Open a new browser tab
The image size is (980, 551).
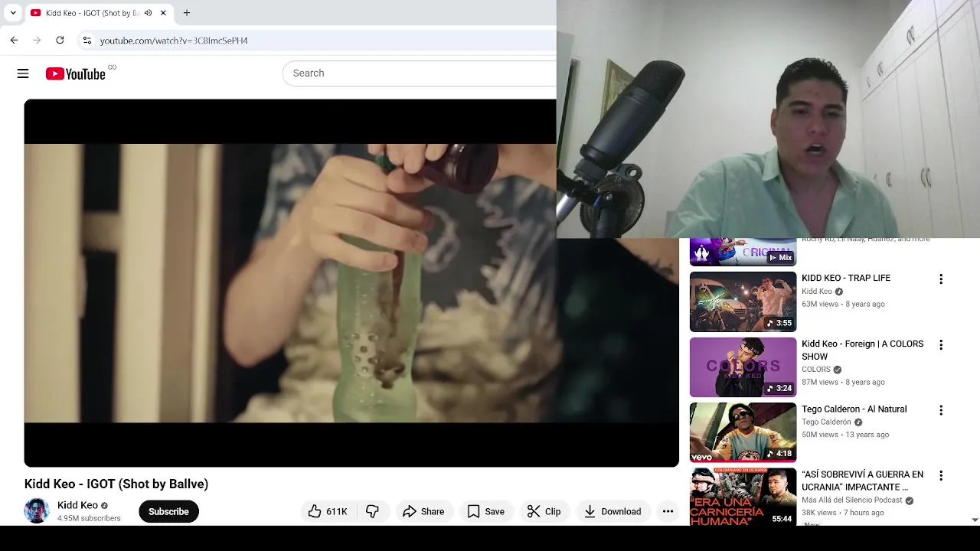(186, 13)
